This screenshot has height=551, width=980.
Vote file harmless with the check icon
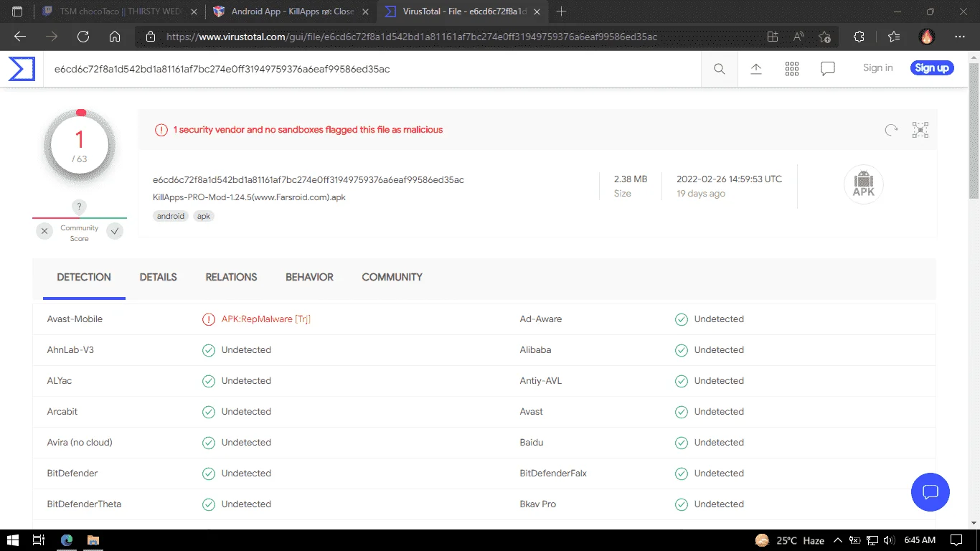[115, 231]
